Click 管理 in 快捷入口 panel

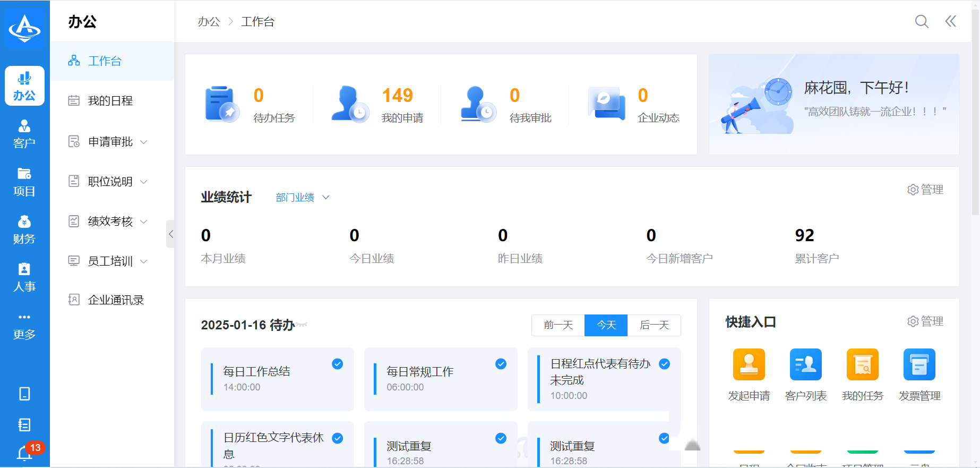925,321
